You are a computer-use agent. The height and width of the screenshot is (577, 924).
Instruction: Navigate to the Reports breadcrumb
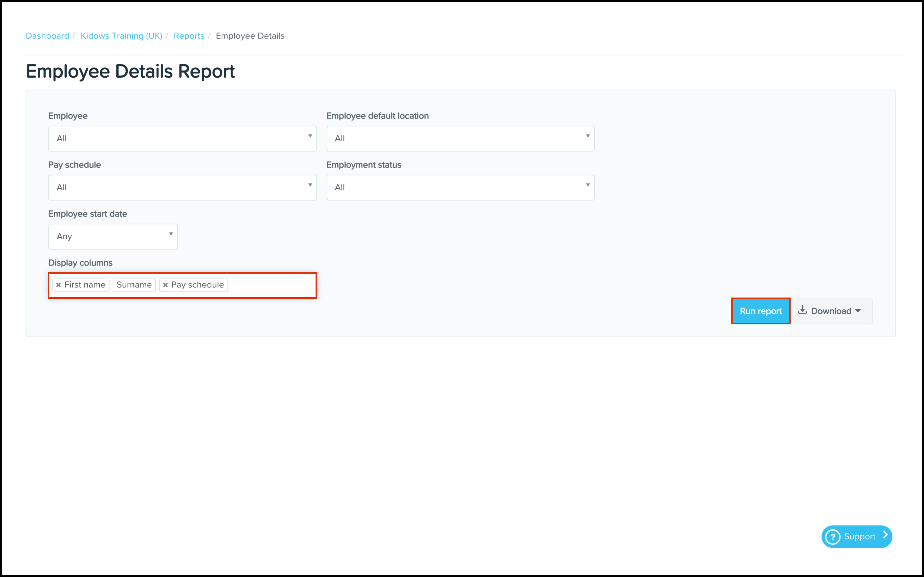point(189,36)
